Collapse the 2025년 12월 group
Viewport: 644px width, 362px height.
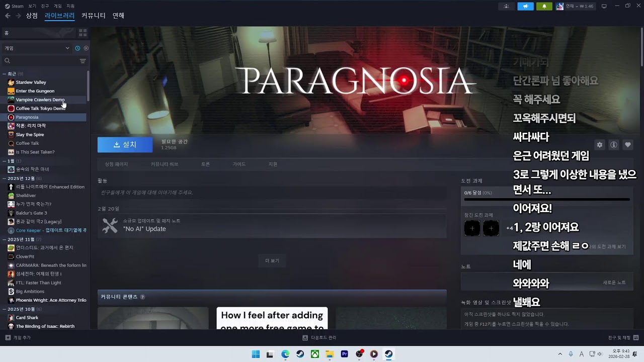click(x=4, y=178)
